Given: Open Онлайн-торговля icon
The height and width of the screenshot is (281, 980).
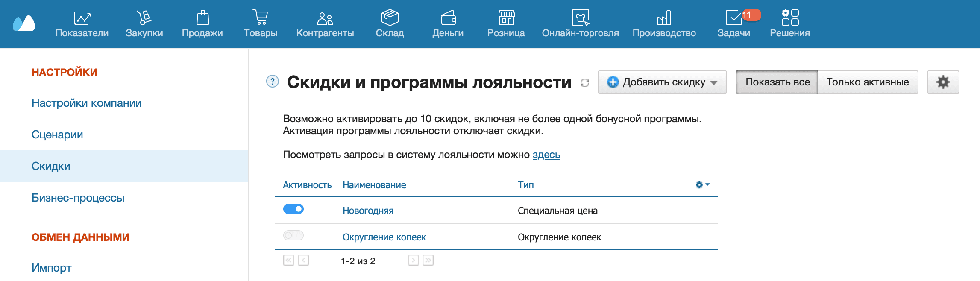Looking at the screenshot, I should [581, 18].
